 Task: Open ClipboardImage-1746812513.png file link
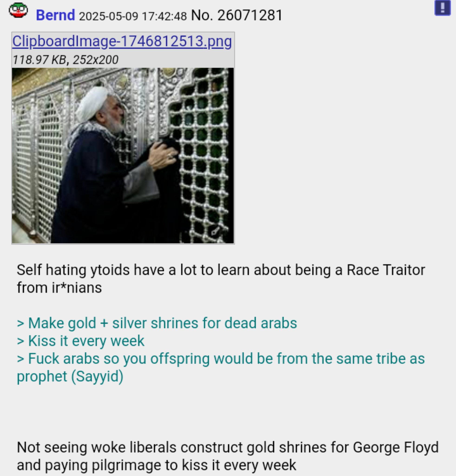[122, 41]
